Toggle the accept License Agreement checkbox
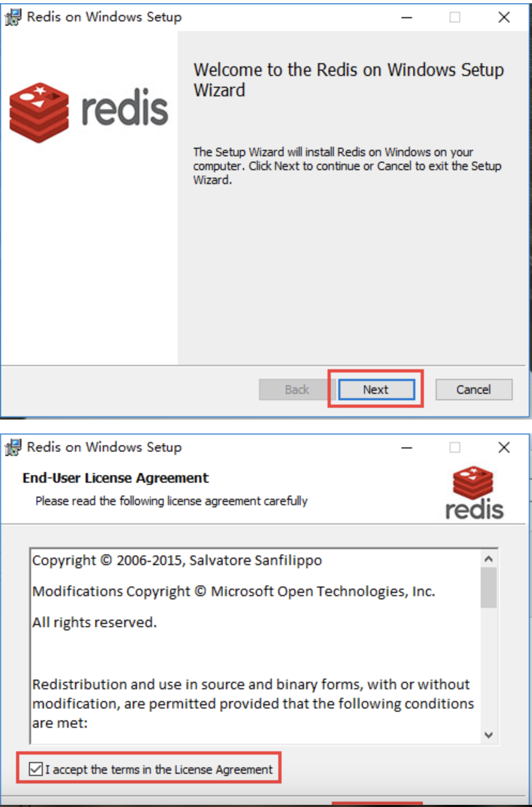 36,769
